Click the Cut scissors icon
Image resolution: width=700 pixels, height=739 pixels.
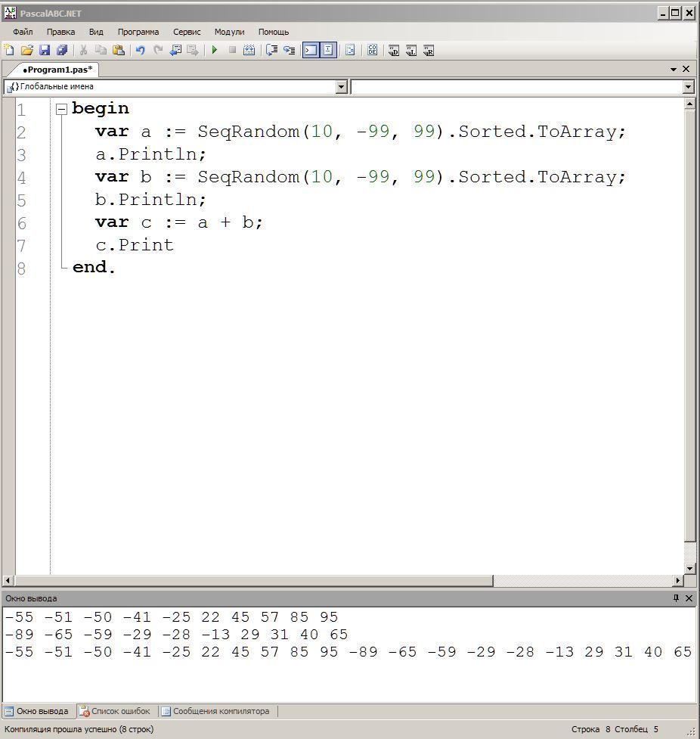[83, 50]
